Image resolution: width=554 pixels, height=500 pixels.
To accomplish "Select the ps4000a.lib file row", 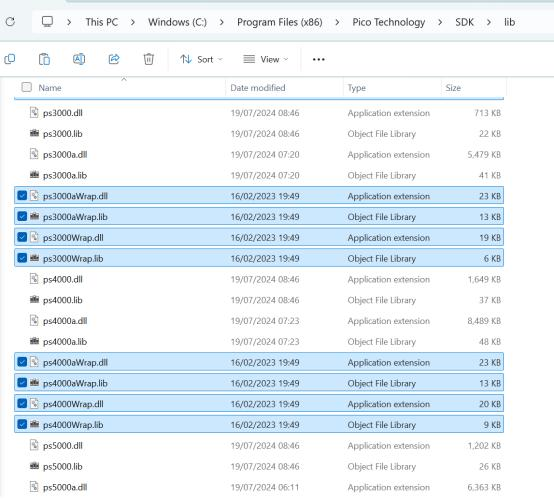I will (x=259, y=341).
